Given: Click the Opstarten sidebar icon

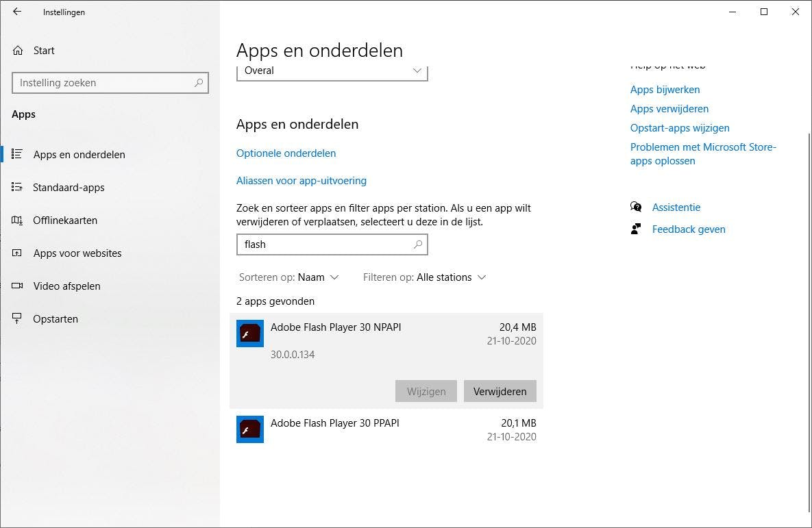Looking at the screenshot, I should 17,319.
